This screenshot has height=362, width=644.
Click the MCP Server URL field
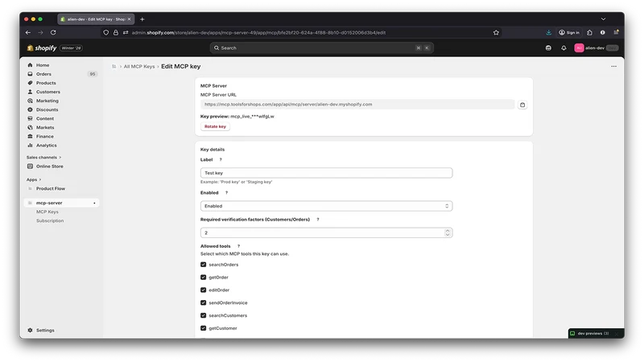[357, 105]
